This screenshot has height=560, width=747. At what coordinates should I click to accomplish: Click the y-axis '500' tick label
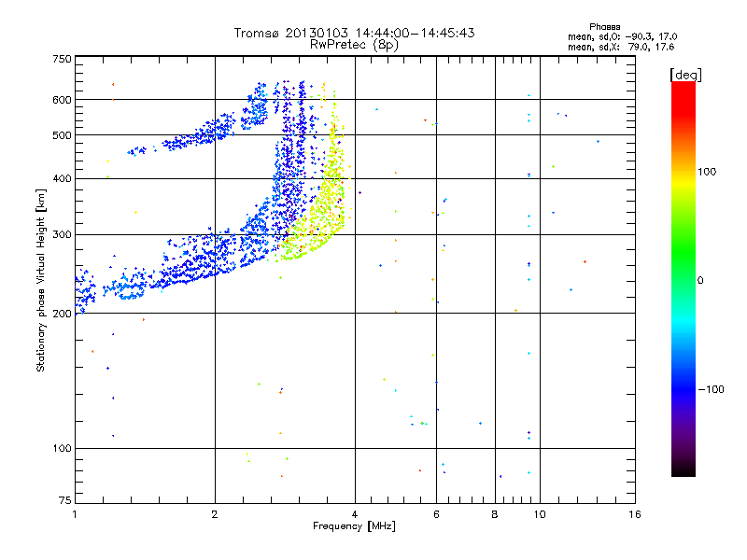(x=62, y=135)
